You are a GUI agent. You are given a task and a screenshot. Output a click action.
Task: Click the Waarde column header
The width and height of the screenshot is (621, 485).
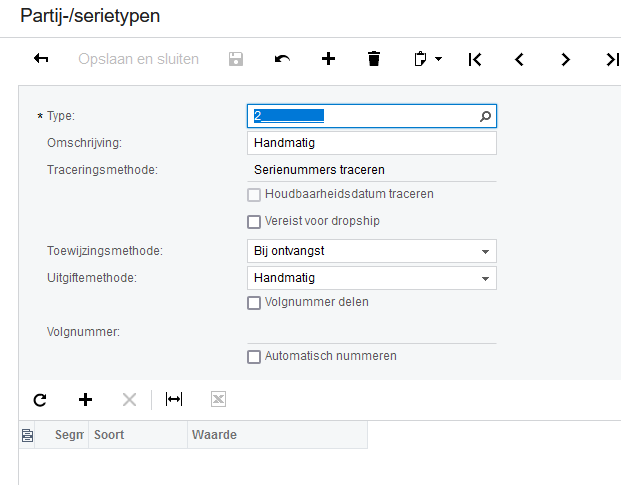278,435
